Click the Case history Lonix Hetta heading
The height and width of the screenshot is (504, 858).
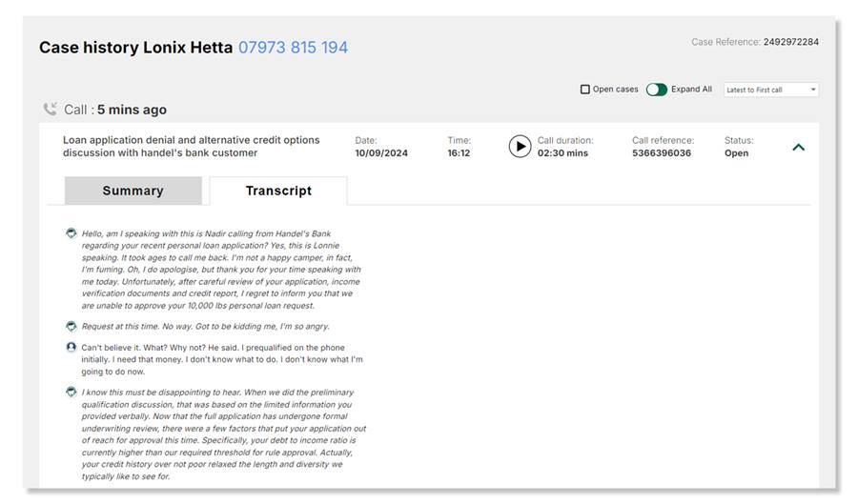point(135,48)
